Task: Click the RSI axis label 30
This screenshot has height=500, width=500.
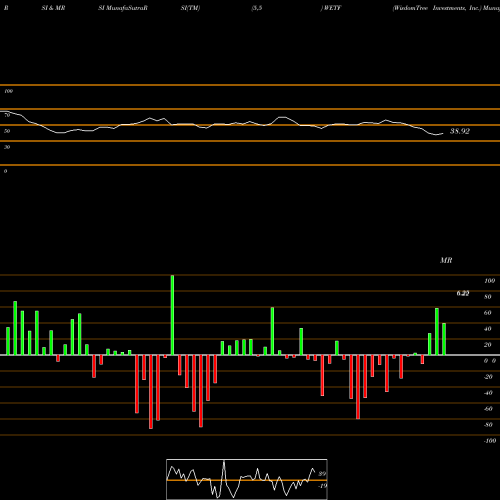Action: tap(7, 147)
